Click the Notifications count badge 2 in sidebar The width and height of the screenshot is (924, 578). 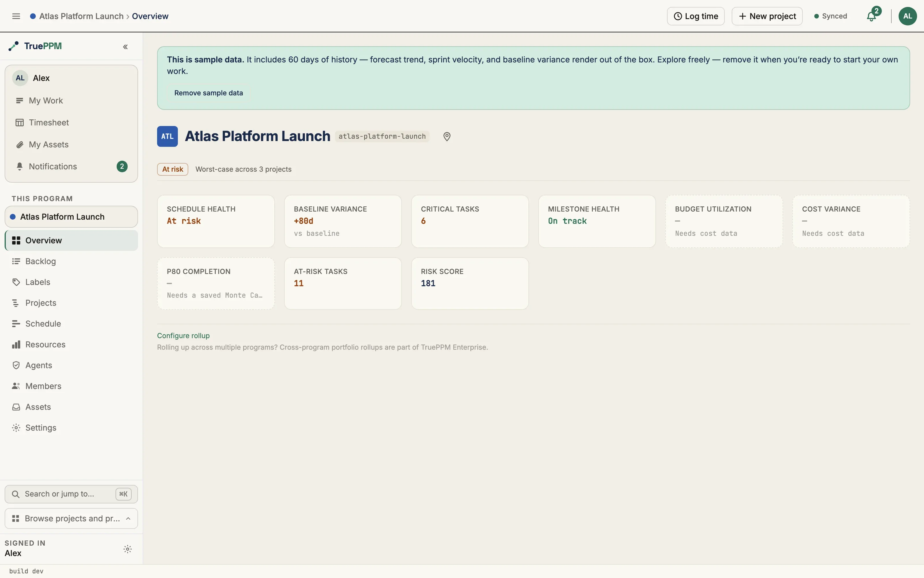[122, 167]
